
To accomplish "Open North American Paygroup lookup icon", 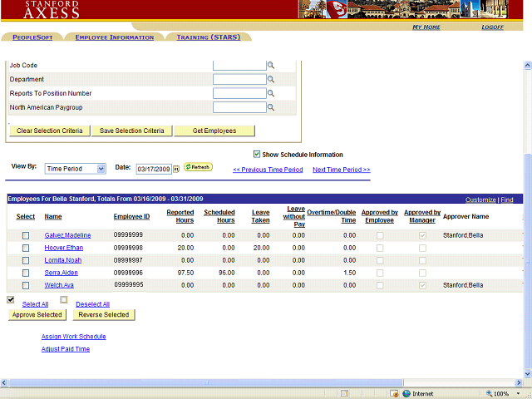I will (270, 108).
